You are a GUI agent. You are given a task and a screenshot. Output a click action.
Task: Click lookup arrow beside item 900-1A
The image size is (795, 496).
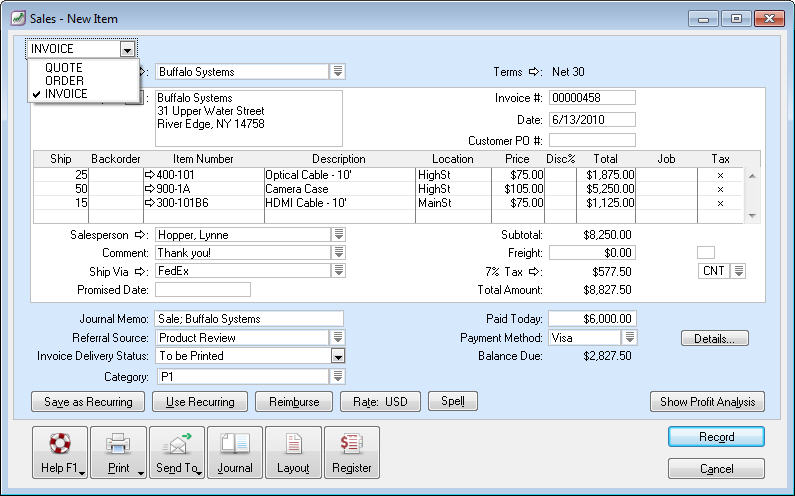[150, 189]
